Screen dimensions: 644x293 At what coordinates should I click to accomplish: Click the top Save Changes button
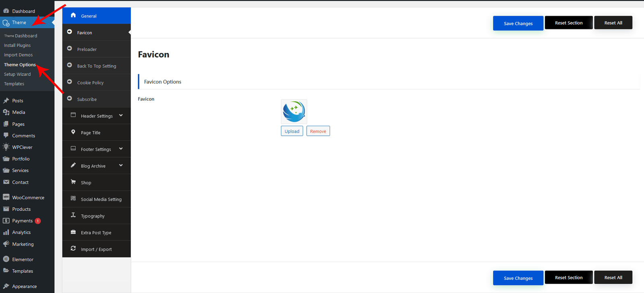518,23
